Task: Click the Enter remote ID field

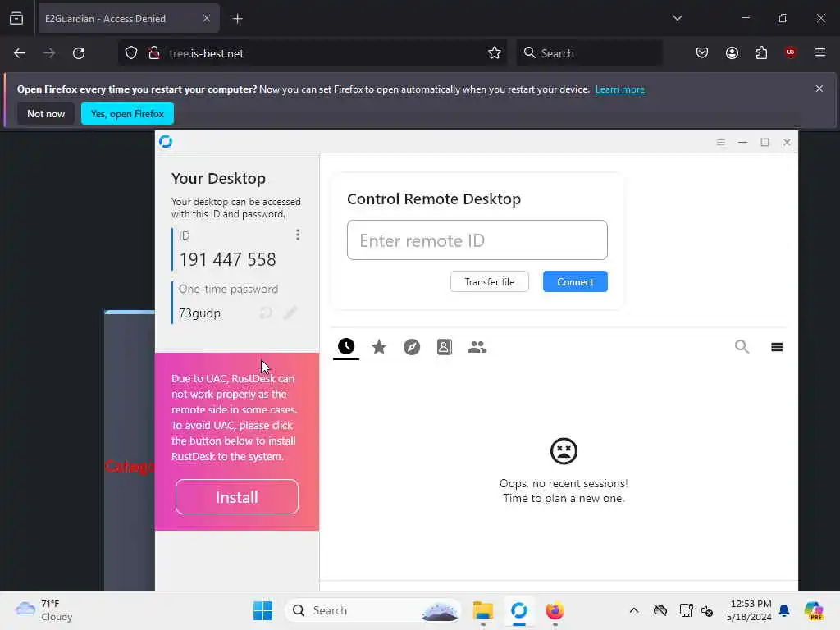Action: tap(477, 240)
